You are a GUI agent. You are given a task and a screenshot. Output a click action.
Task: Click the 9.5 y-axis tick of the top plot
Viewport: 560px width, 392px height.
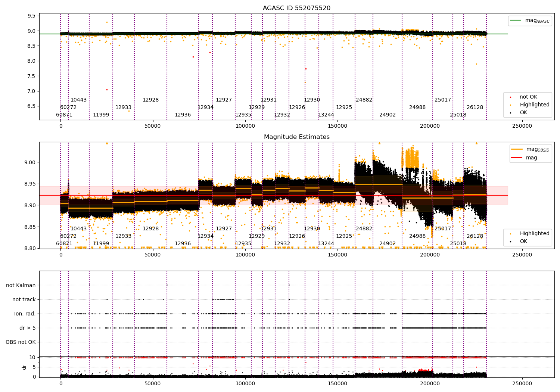point(31,16)
